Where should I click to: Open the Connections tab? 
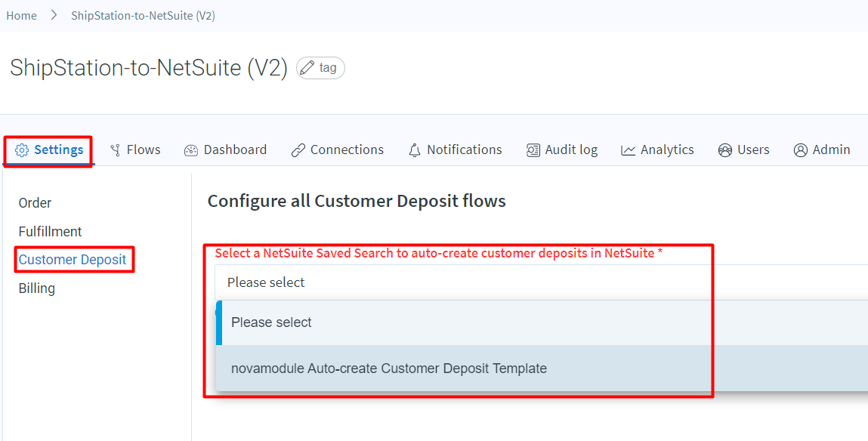(x=338, y=150)
